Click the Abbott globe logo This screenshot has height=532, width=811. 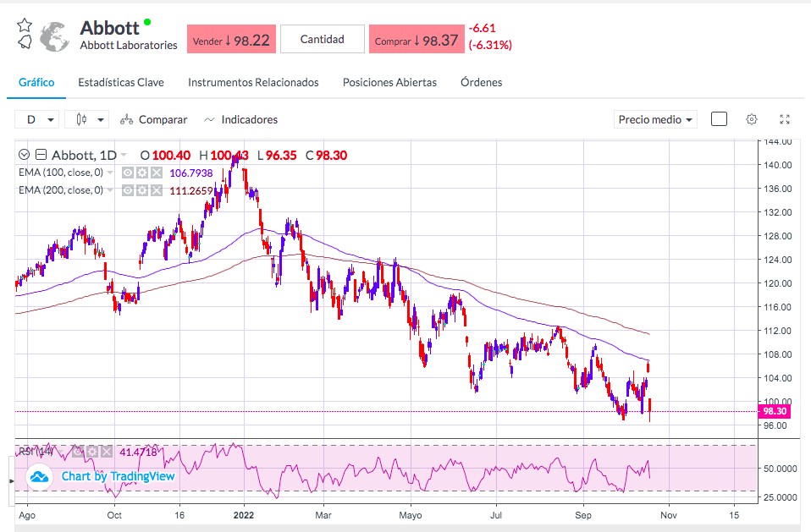[55, 36]
